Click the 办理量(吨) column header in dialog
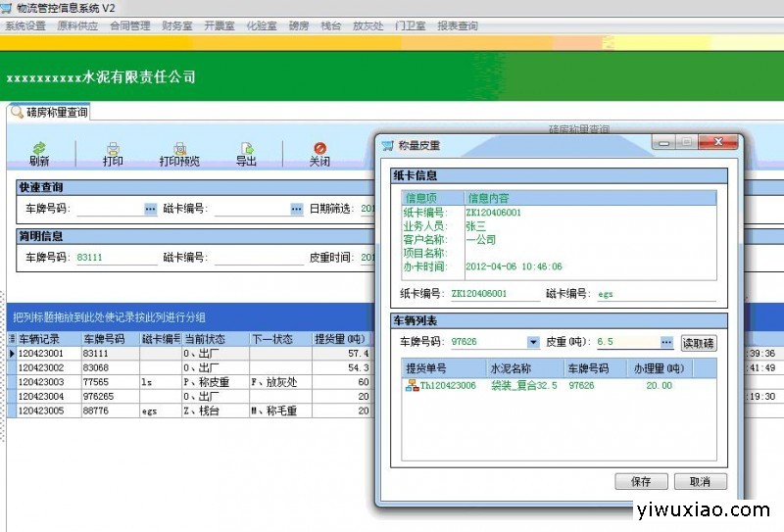 click(x=660, y=368)
